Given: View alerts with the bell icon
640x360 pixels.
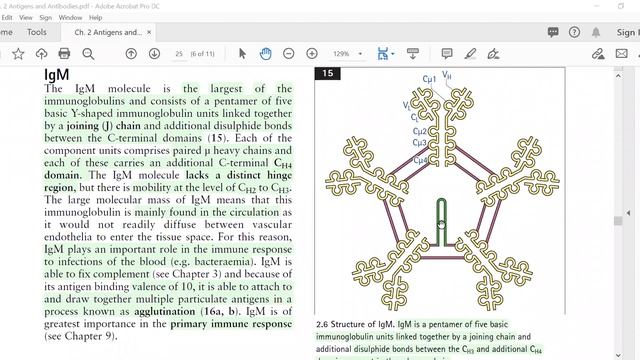Looking at the screenshot, I should pyautogui.click(x=596, y=32).
